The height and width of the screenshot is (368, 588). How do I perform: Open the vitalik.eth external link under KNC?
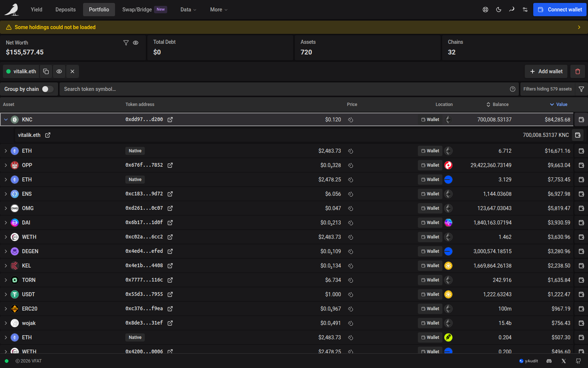(48, 135)
